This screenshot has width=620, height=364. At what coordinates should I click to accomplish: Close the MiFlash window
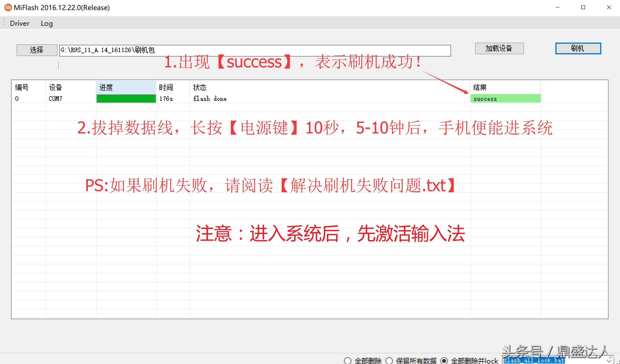[609, 8]
